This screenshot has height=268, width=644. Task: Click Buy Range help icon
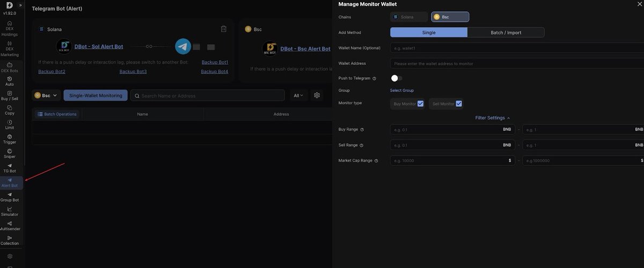[x=362, y=130]
